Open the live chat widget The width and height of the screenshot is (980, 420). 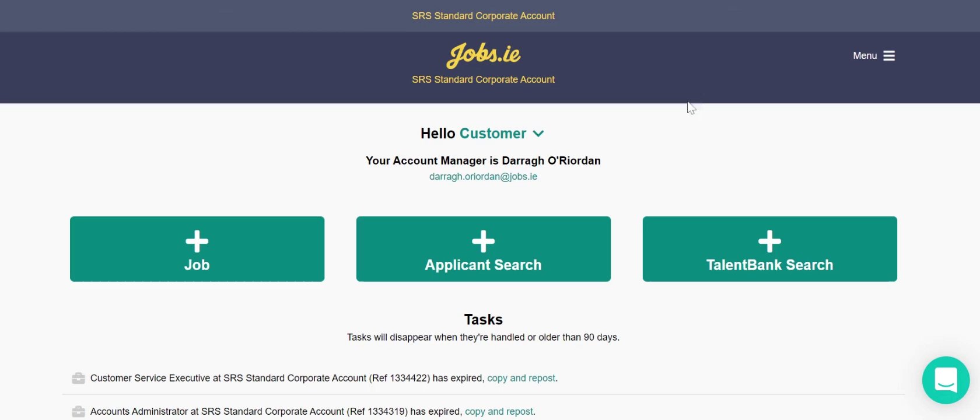pos(946,380)
